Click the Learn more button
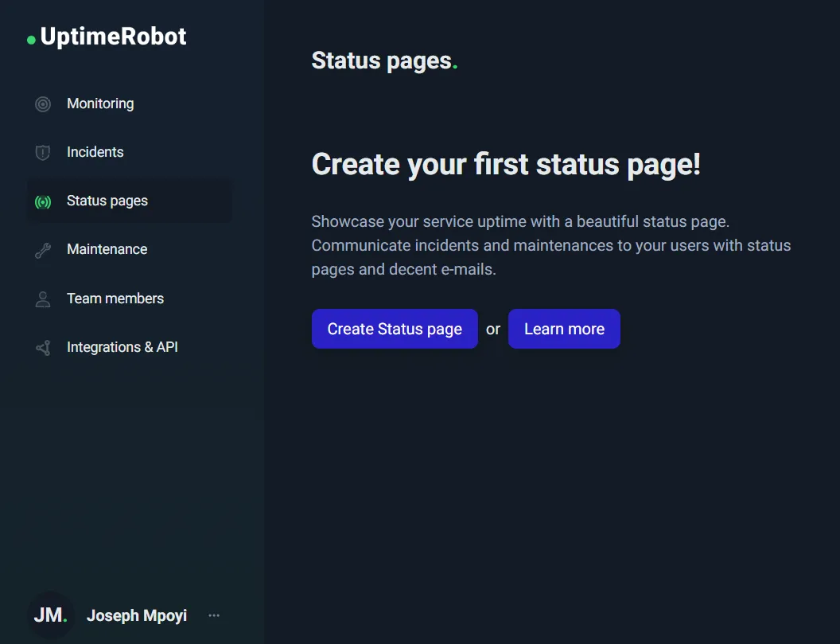The width and height of the screenshot is (840, 644). pyautogui.click(x=564, y=329)
